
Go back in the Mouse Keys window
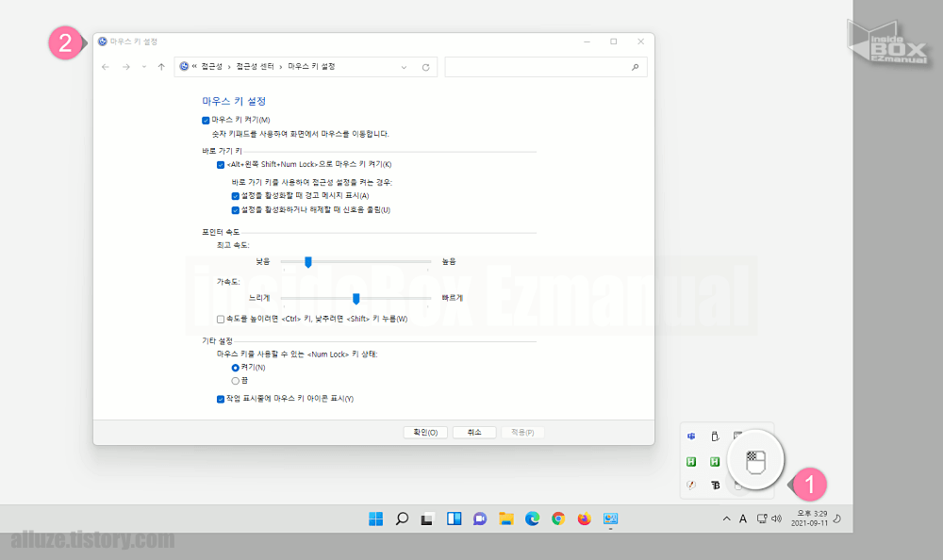pyautogui.click(x=106, y=67)
